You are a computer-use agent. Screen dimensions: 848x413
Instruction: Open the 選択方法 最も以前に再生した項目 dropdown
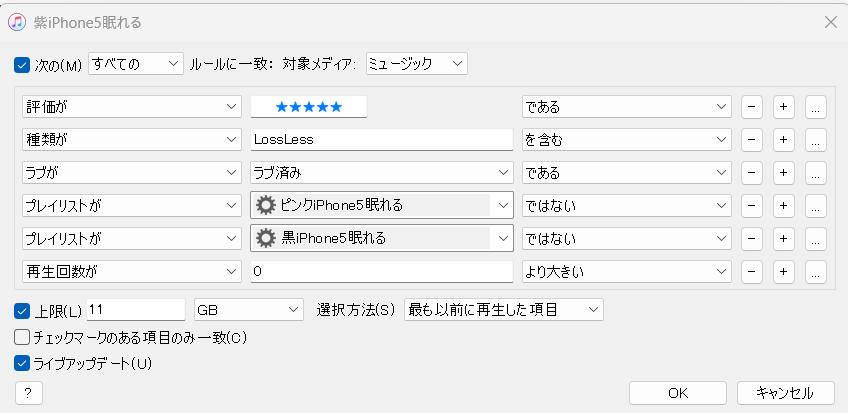(x=503, y=310)
